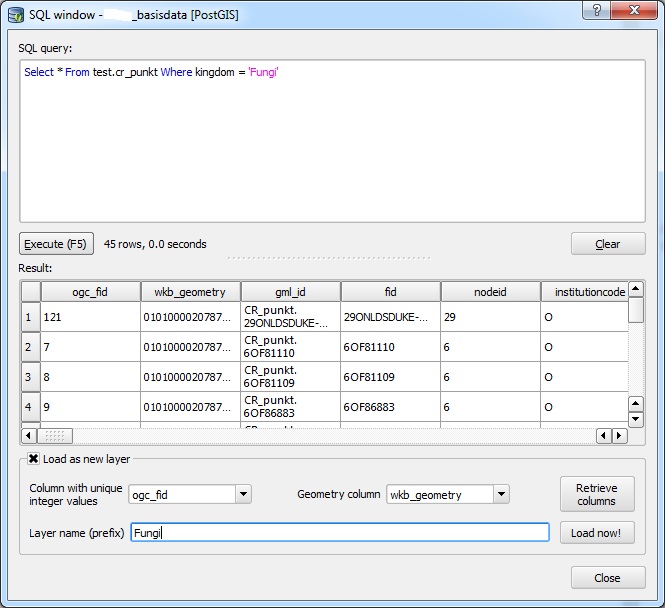Screen dimensions: 665x608
Task: Click the horizontal scroll left arrow
Action: point(29,435)
